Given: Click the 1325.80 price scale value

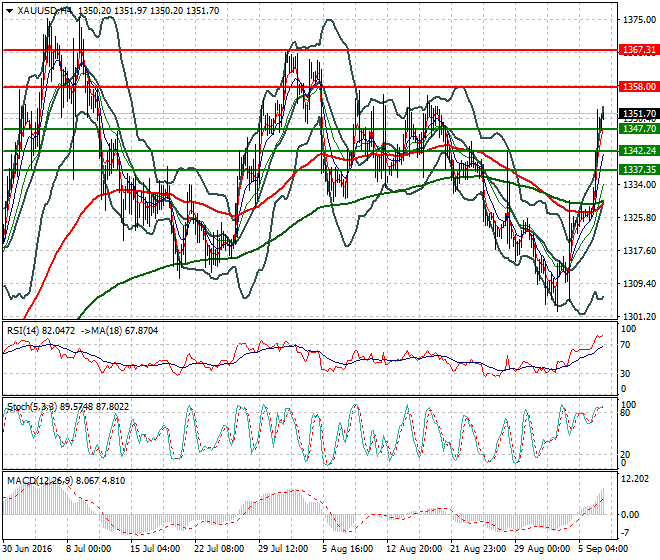Looking at the screenshot, I should 637,217.
